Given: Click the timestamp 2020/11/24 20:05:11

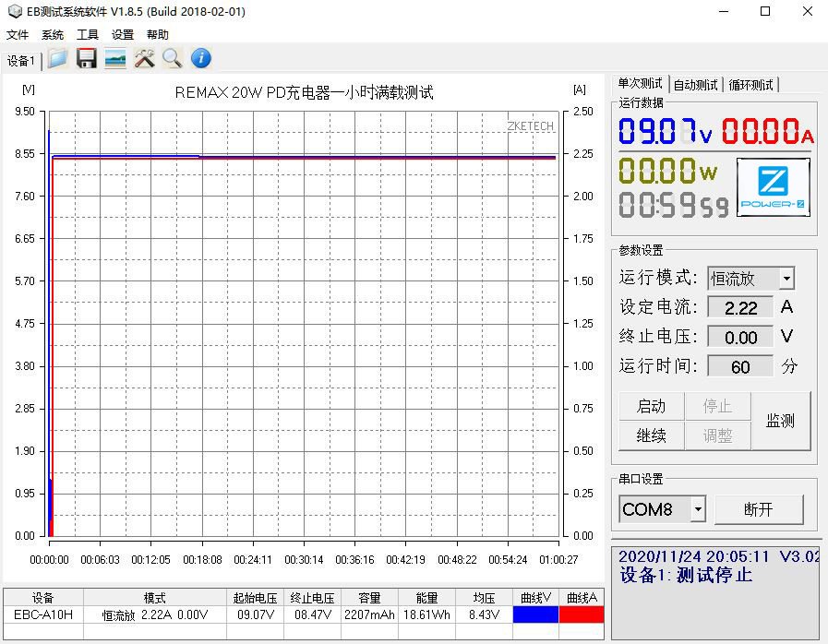Looking at the screenshot, I should tap(693, 555).
